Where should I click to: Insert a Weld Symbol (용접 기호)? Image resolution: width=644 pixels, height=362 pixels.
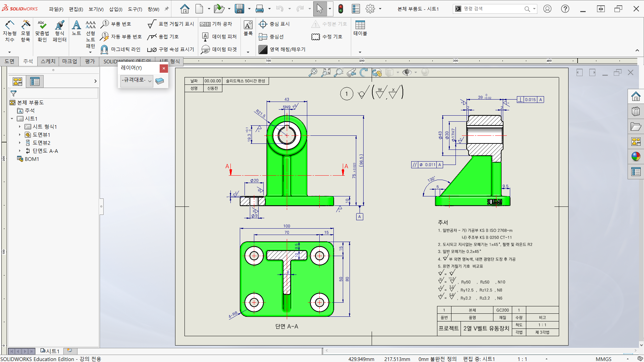[163, 37]
